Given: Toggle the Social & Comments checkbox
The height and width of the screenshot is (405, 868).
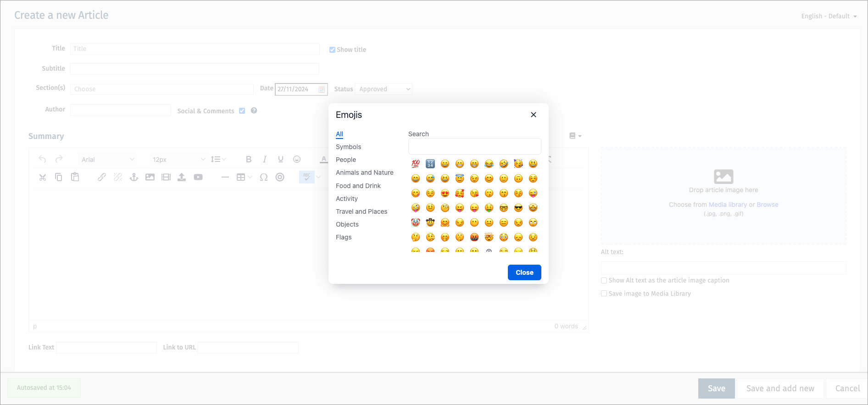Looking at the screenshot, I should click(242, 111).
